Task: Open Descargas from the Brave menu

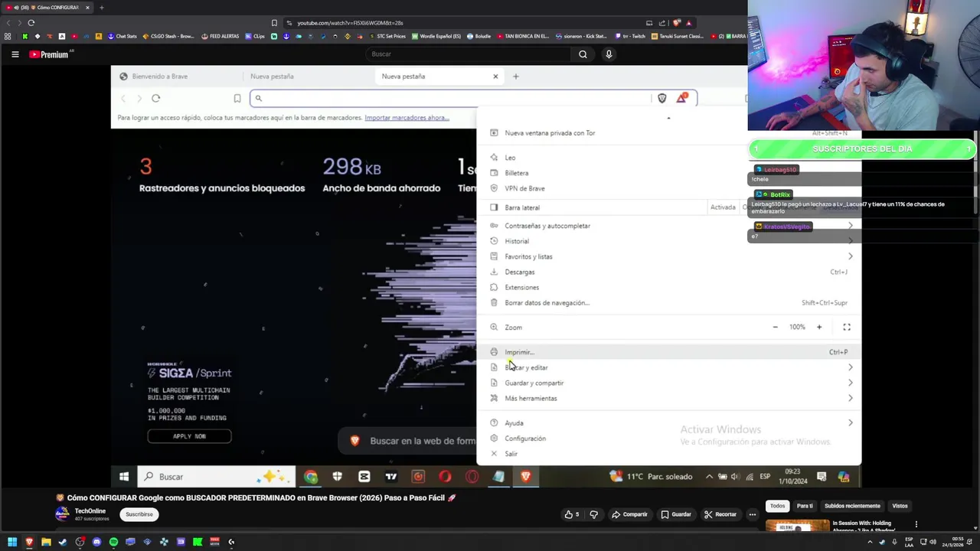Action: tap(669, 272)
